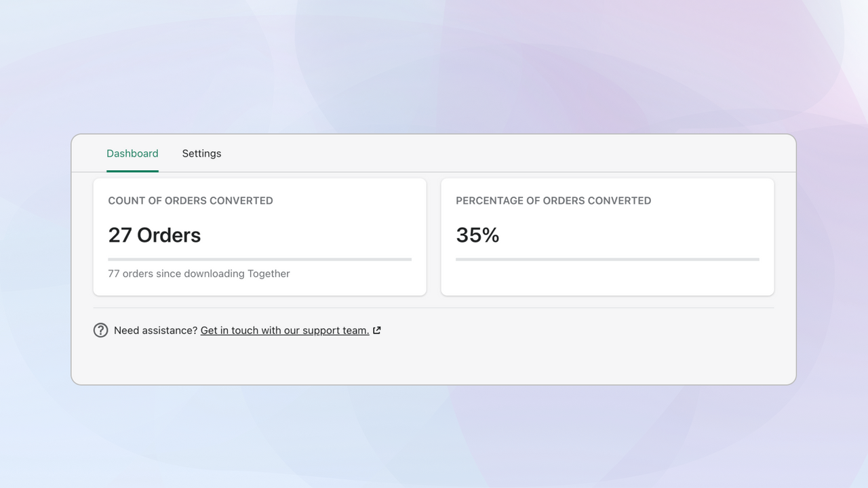The height and width of the screenshot is (488, 868).
Task: Select the outbound arrow icon after support text
Action: (x=377, y=330)
